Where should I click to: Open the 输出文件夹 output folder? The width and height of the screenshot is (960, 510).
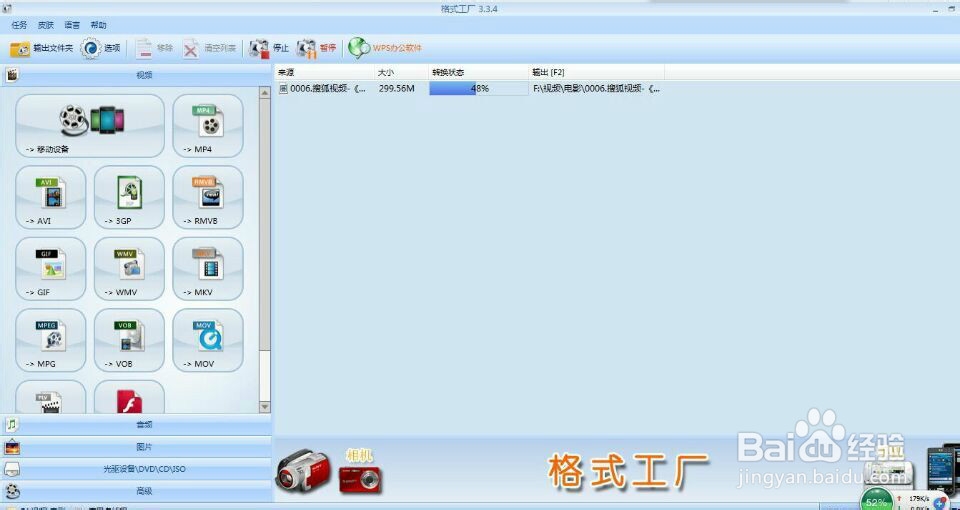click(x=41, y=48)
